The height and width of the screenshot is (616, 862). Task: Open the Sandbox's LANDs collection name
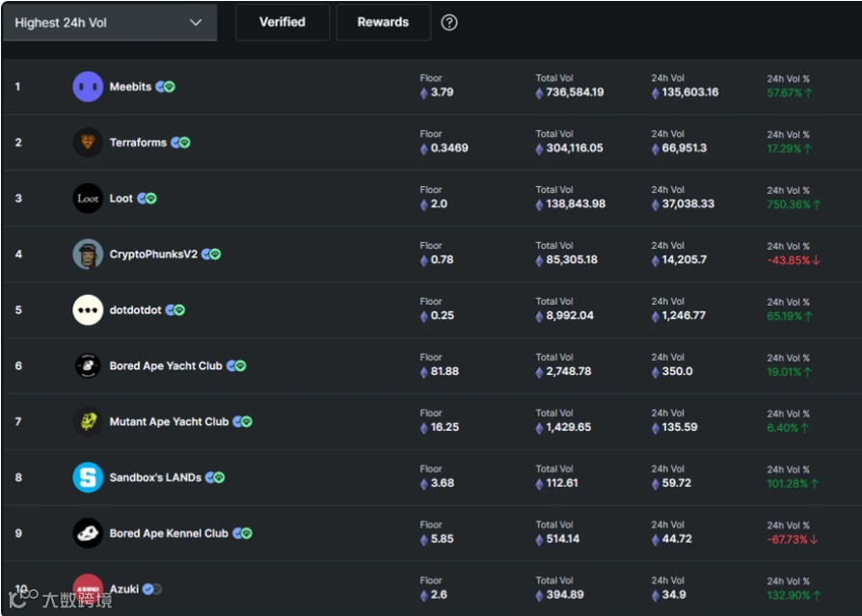tap(155, 477)
